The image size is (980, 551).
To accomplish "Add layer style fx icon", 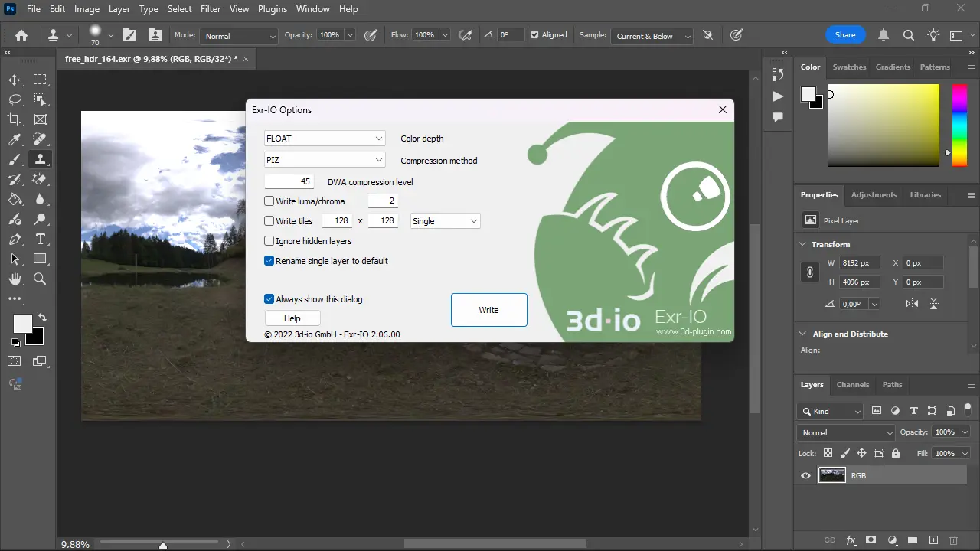I will [851, 540].
